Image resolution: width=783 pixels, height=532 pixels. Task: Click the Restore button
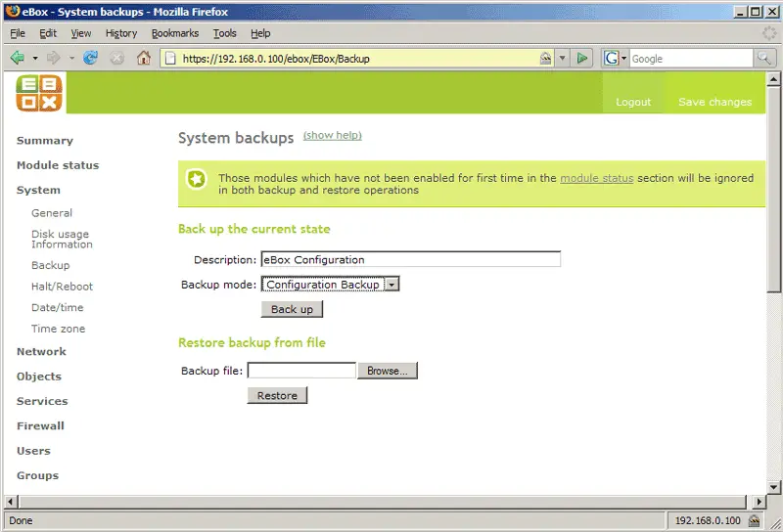click(x=277, y=395)
